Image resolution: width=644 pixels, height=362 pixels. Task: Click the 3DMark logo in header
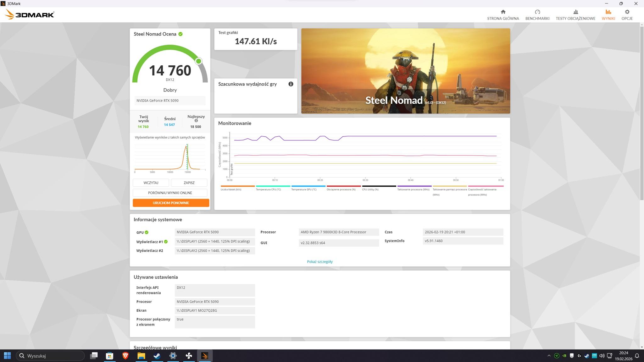coord(30,14)
